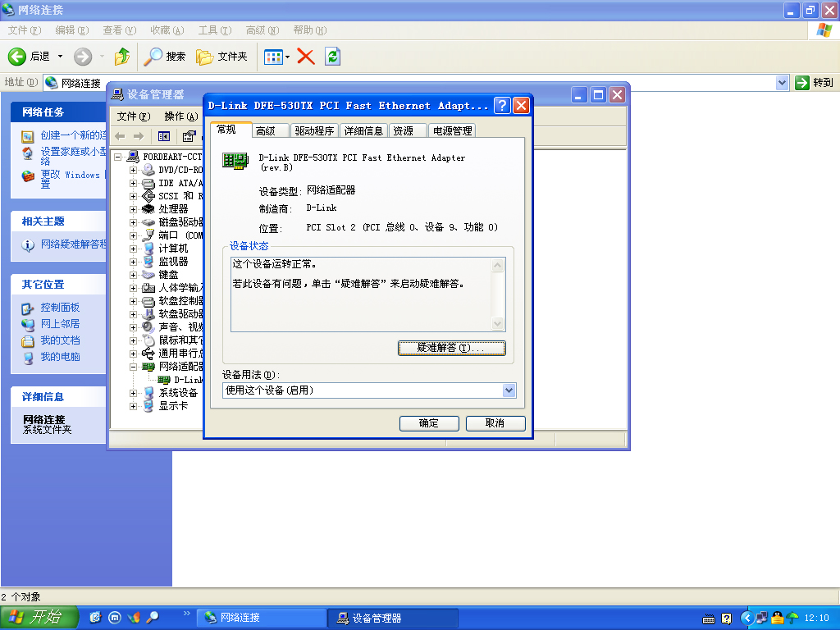Expand the 系统设备 system devices node
The height and width of the screenshot is (630, 840).
[134, 393]
